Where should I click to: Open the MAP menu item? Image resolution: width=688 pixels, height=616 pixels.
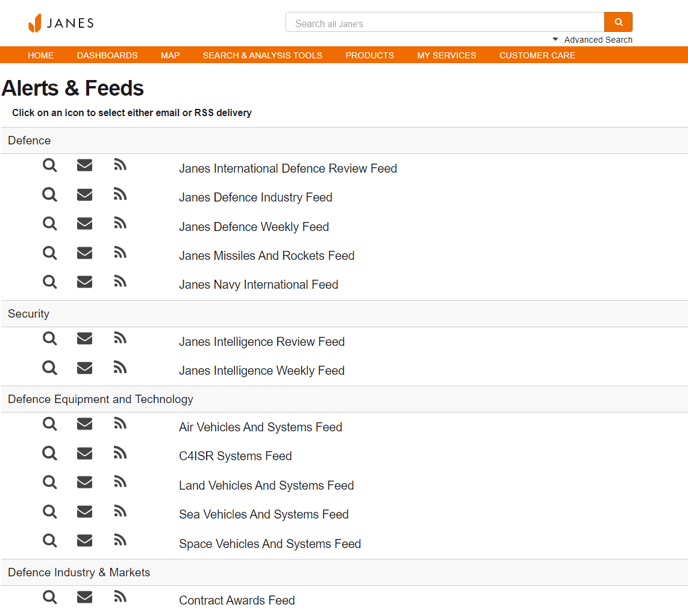coord(170,55)
